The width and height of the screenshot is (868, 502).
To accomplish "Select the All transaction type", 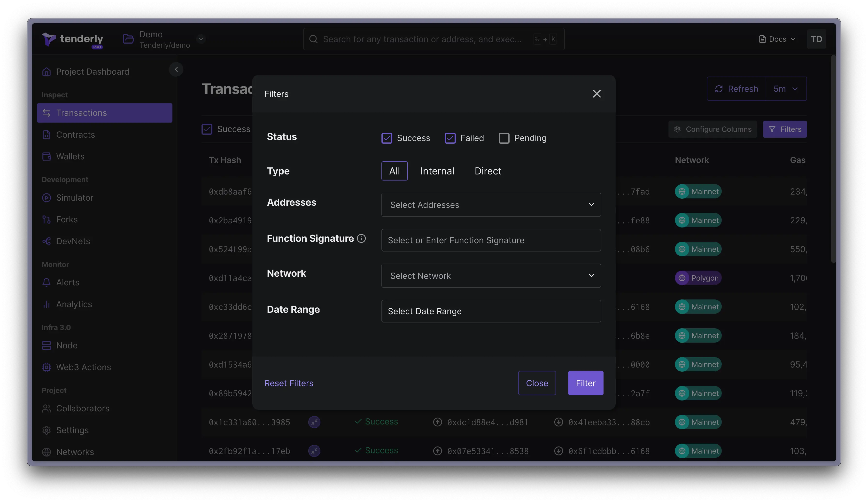I will (x=394, y=171).
